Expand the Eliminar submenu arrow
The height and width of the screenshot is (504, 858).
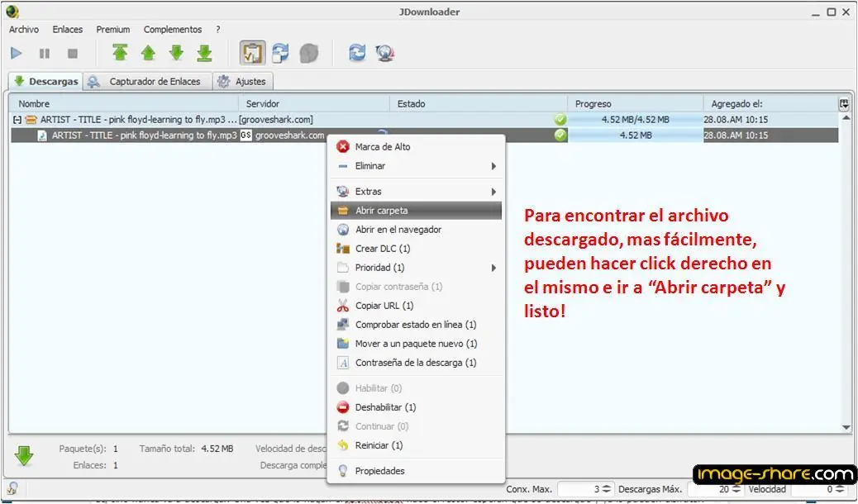click(493, 166)
